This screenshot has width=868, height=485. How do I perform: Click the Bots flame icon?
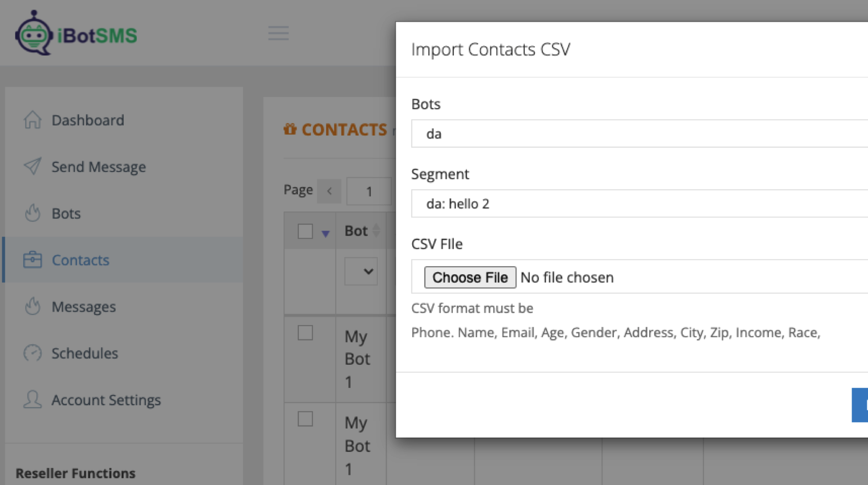pos(32,213)
